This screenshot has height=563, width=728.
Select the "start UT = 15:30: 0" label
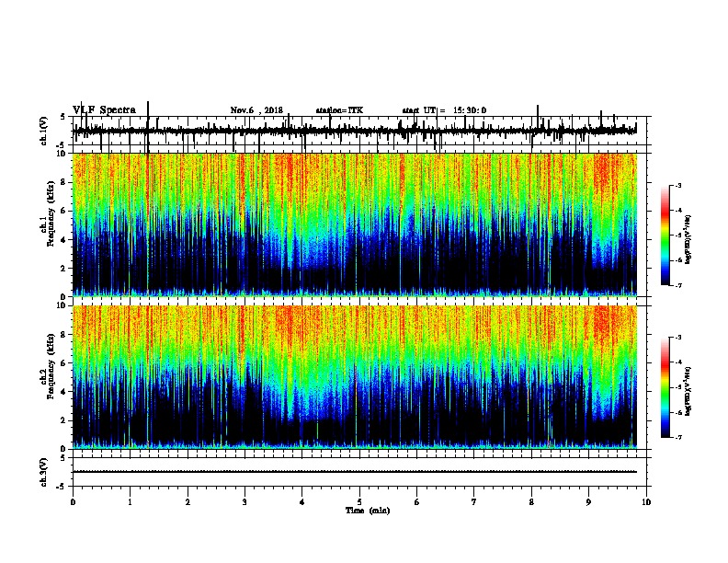(444, 110)
